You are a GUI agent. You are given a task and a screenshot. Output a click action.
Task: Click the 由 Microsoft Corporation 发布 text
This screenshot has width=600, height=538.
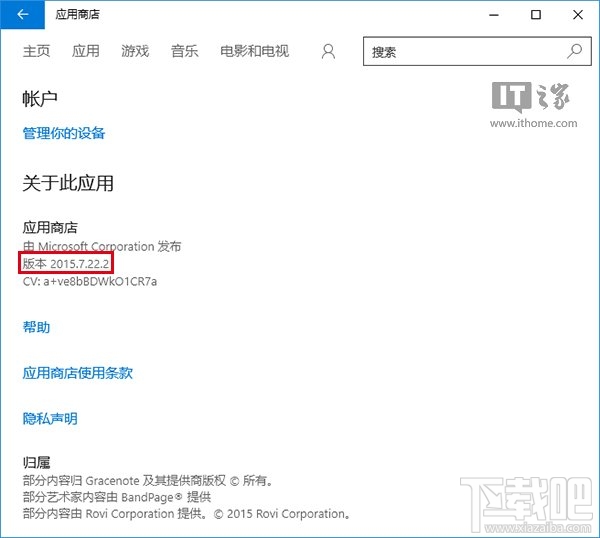102,246
